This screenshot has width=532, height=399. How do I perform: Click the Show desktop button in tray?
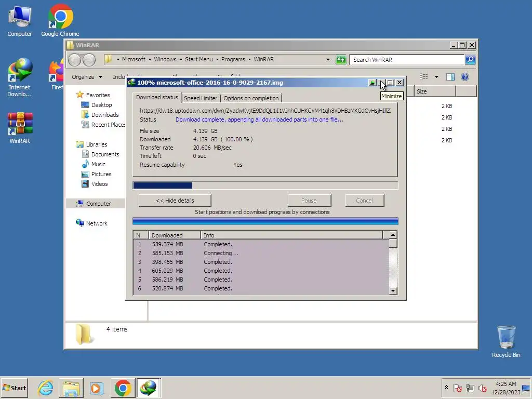(x=526, y=388)
